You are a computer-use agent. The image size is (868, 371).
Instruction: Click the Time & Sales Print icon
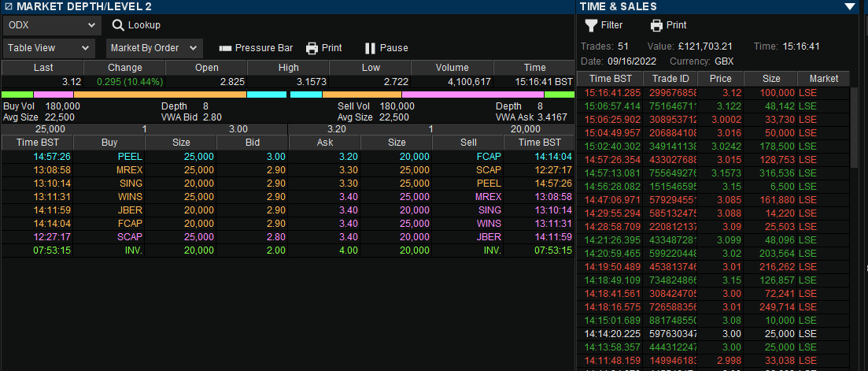656,25
